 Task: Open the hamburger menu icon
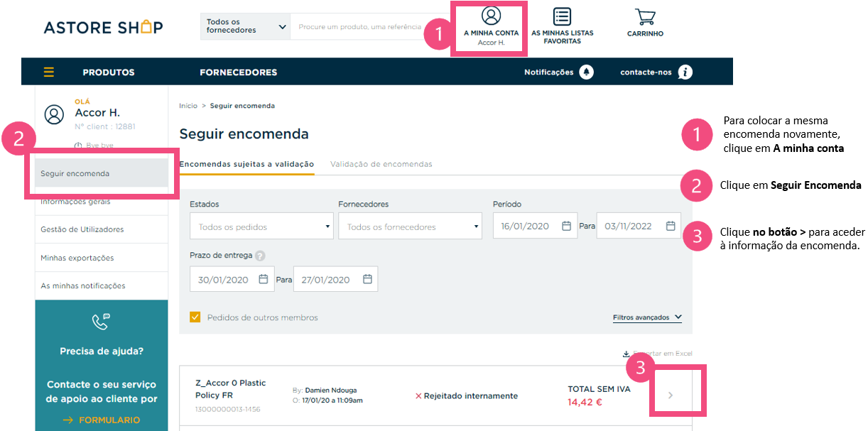pyautogui.click(x=49, y=72)
